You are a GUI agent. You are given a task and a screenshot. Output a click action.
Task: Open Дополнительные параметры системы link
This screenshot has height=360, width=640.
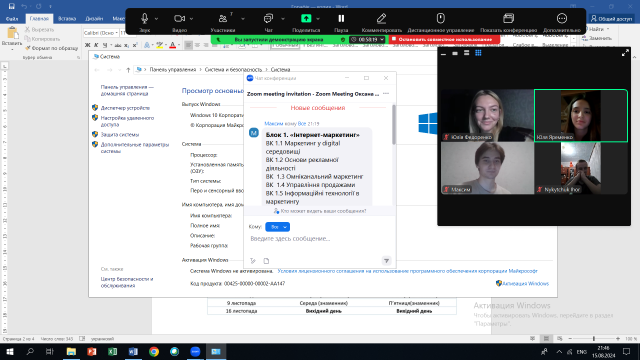(x=135, y=148)
